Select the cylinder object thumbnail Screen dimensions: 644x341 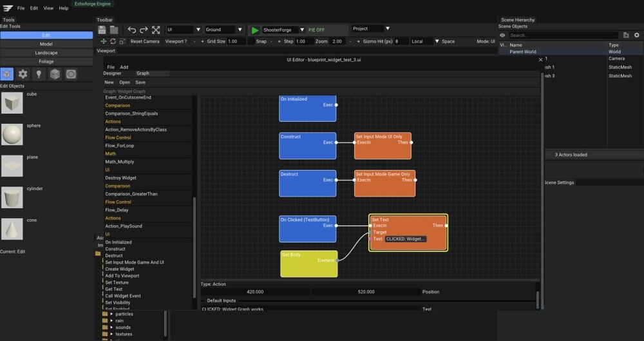click(12, 197)
